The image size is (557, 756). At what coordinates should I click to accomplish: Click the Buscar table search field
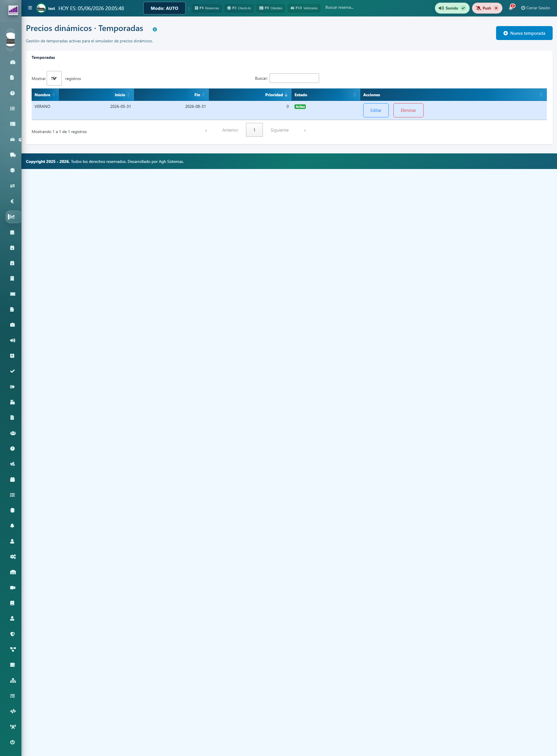[x=294, y=78]
